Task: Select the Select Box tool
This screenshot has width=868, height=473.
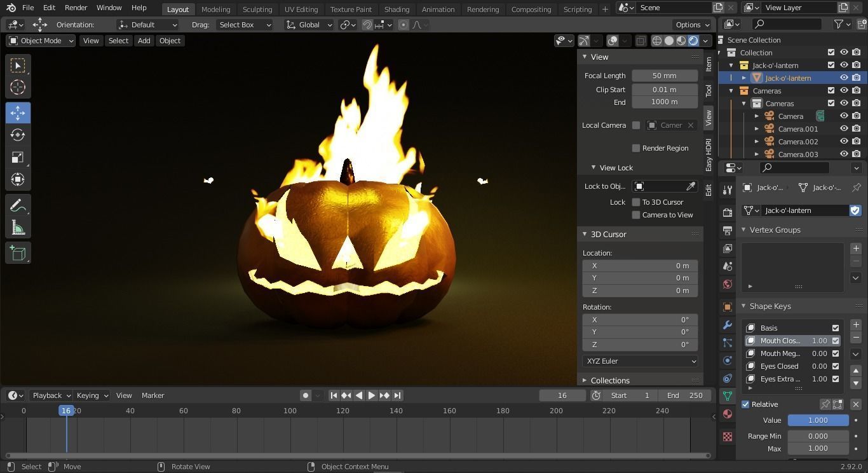Action: coord(18,65)
